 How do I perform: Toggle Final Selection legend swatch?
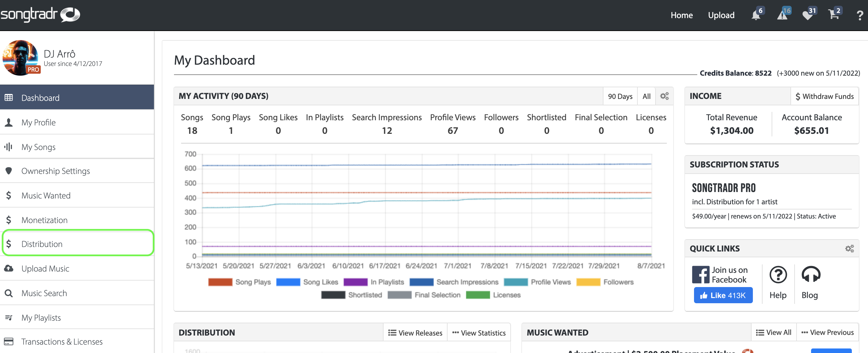[x=399, y=295]
